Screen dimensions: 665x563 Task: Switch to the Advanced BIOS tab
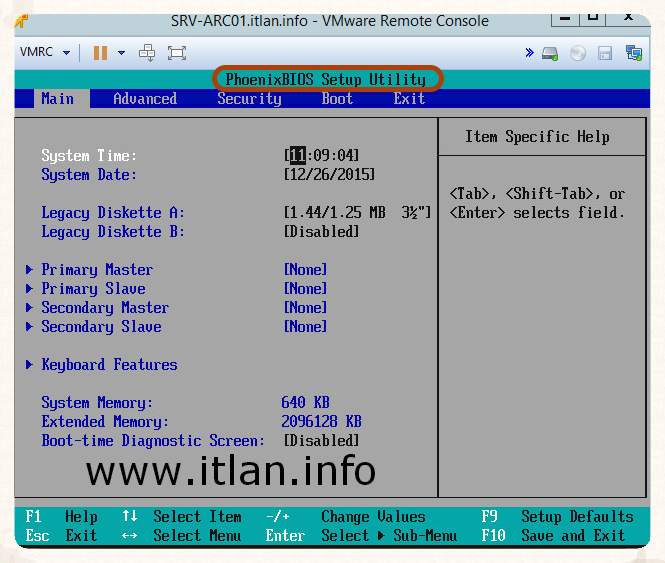tap(145, 99)
